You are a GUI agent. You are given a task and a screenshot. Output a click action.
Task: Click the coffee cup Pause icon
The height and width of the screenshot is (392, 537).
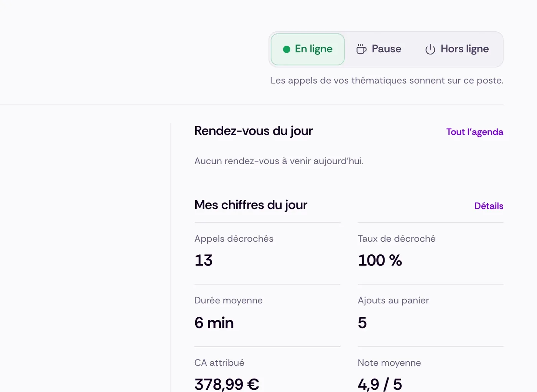pyautogui.click(x=361, y=49)
